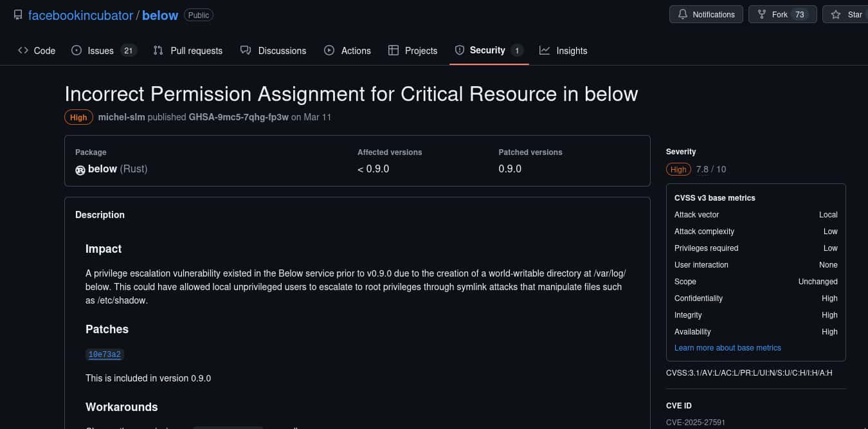Open the Code tab
868x429 pixels.
[37, 50]
